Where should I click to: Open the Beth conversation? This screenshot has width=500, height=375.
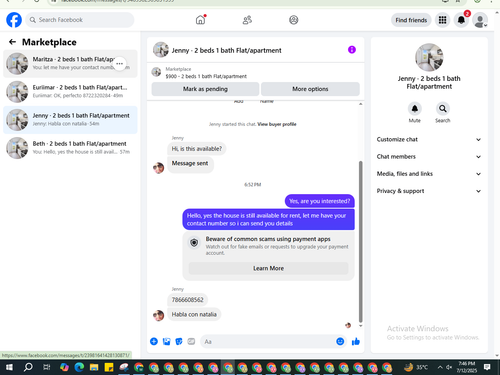point(70,148)
